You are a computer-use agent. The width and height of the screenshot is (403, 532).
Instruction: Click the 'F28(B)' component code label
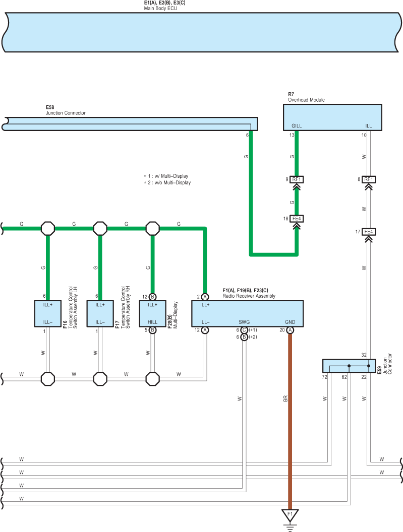click(x=170, y=321)
